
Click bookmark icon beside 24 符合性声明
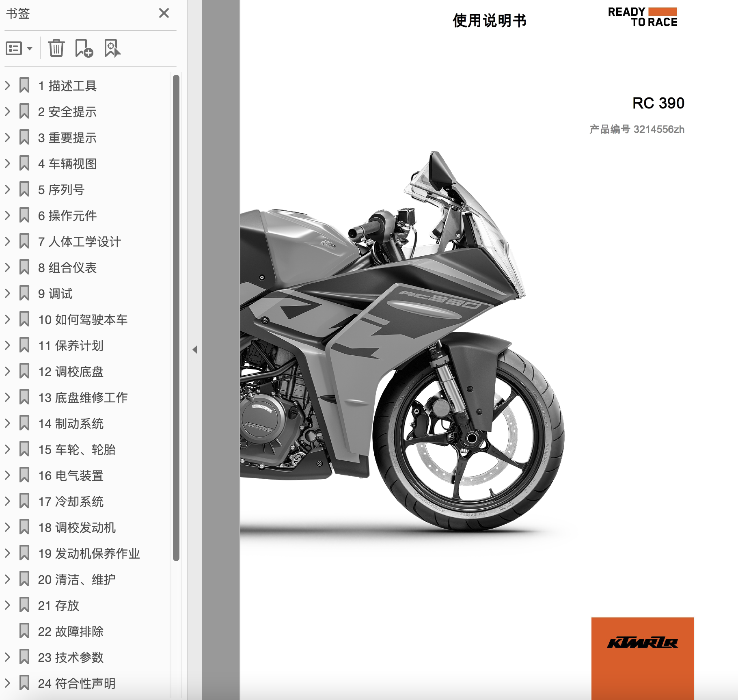coord(24,683)
